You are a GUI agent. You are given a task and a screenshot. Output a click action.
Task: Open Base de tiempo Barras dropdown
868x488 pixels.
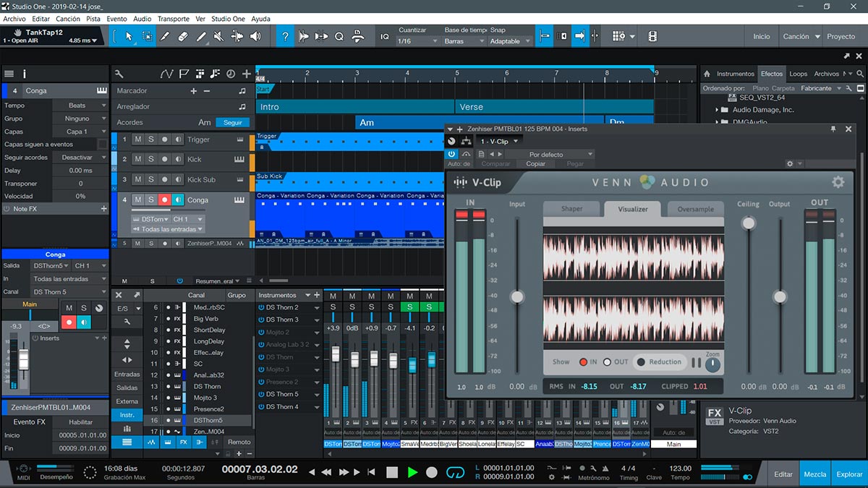463,41
